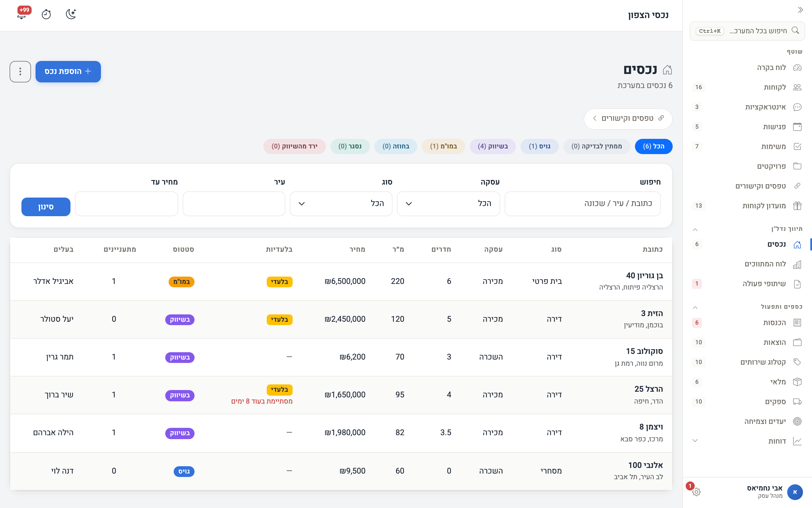Focus the global search field
The width and height of the screenshot is (812, 508).
coord(747,31)
